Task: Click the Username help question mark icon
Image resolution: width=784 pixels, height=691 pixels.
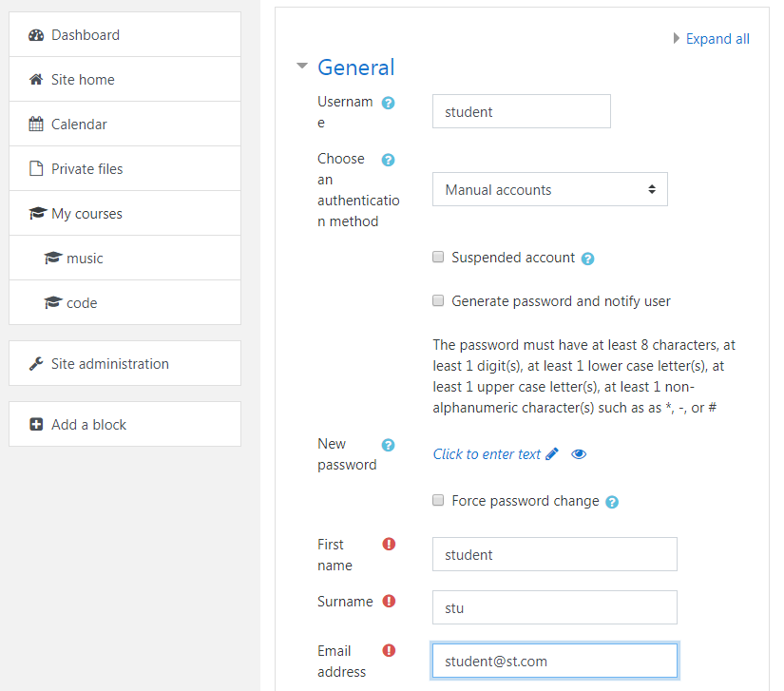Action: coord(388,102)
